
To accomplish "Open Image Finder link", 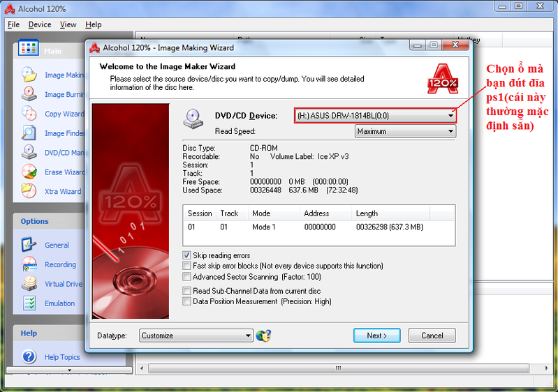I will tap(64, 133).
